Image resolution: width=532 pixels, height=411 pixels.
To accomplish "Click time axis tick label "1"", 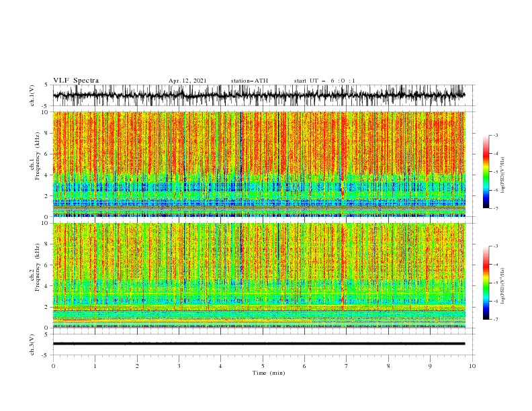I will 95,366.
